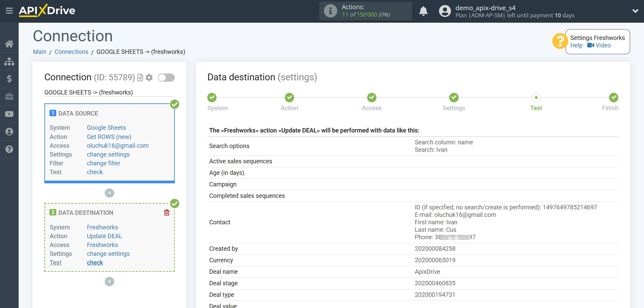Open the oluchuk16@gmail.com access link
The width and height of the screenshot is (644, 308).
(118, 146)
